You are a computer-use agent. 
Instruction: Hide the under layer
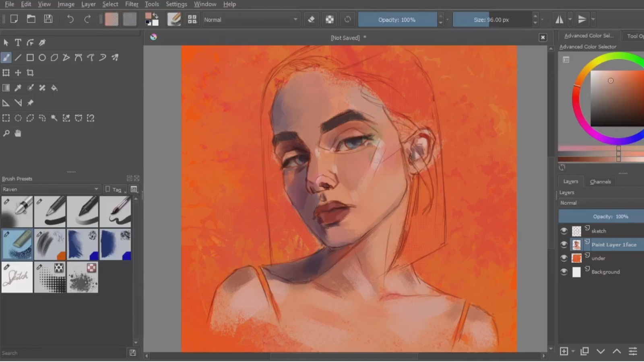[564, 258]
